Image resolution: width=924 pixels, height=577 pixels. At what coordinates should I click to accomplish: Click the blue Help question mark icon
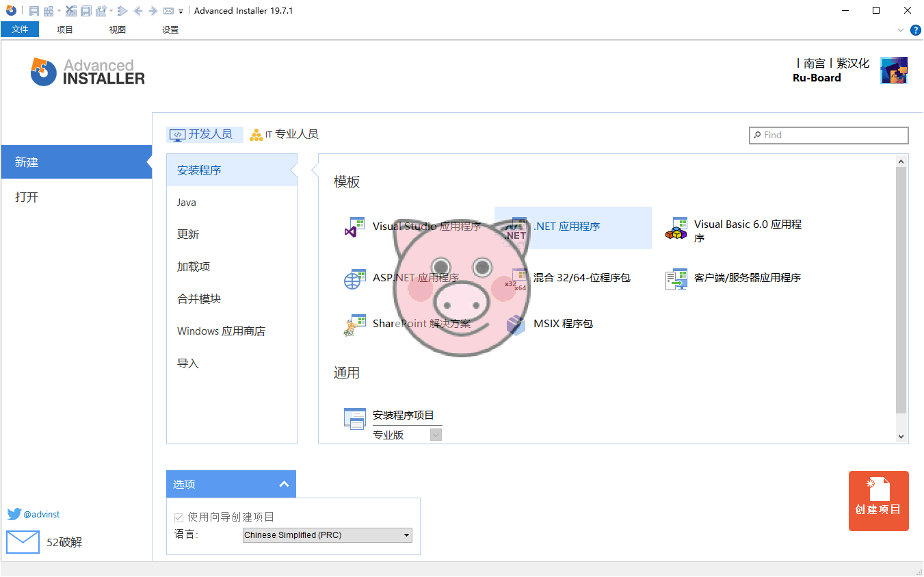point(916,30)
